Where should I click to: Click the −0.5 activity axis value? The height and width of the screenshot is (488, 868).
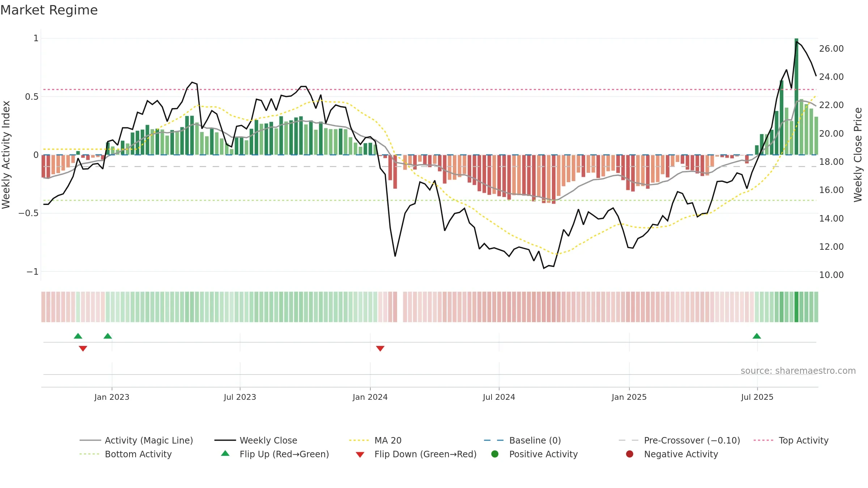pos(28,213)
